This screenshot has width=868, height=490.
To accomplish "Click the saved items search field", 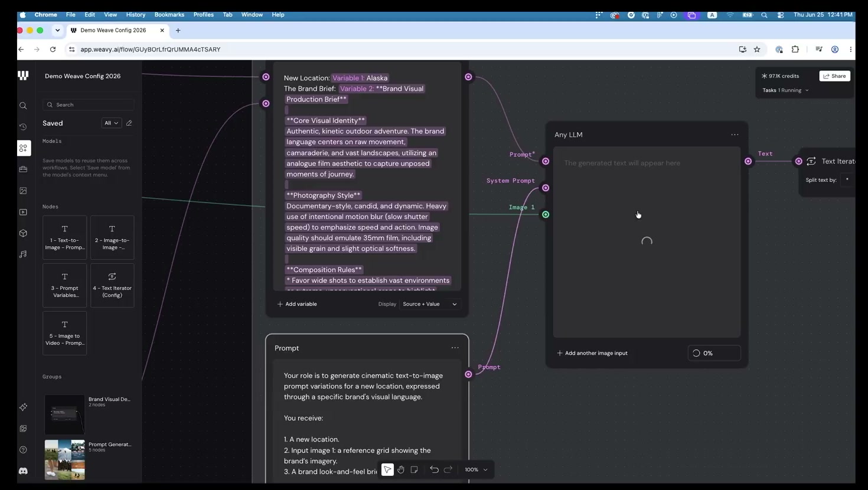I will [88, 104].
